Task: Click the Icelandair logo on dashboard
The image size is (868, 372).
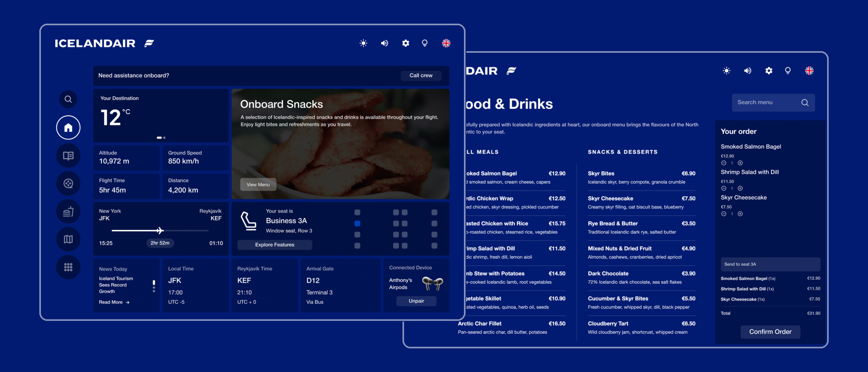Action: (105, 43)
